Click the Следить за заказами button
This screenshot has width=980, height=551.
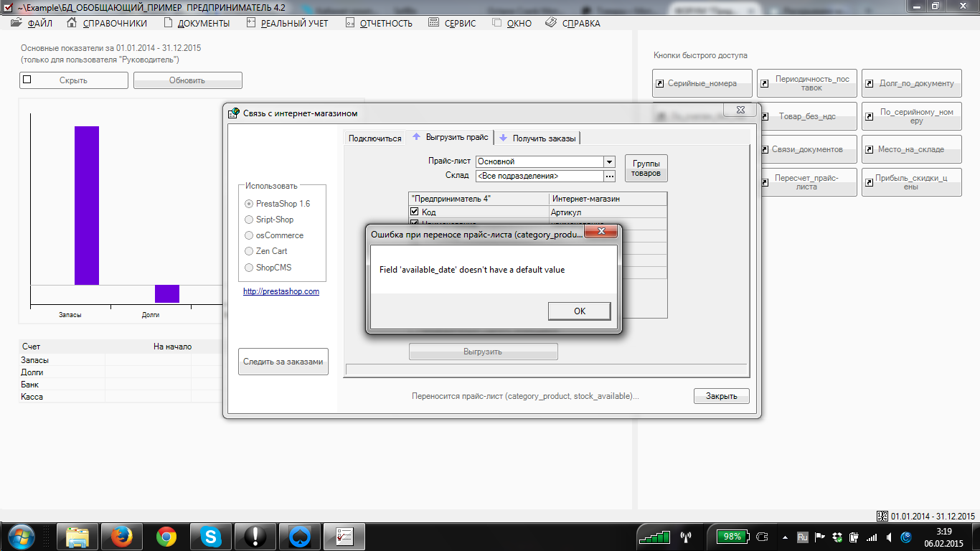(x=283, y=362)
